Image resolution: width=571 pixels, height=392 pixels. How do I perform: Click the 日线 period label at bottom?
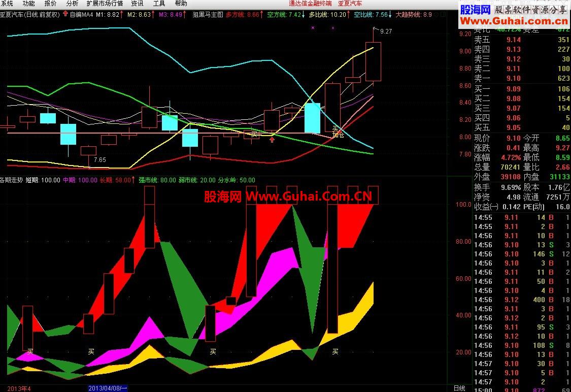tap(459, 388)
